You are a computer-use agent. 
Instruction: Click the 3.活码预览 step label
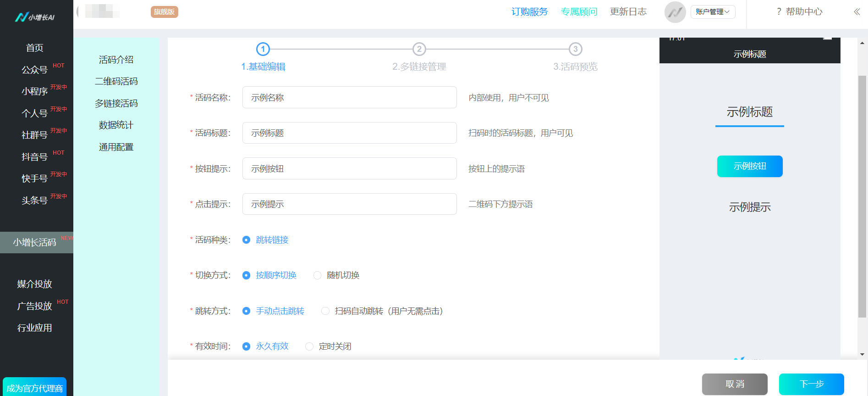coord(576,67)
